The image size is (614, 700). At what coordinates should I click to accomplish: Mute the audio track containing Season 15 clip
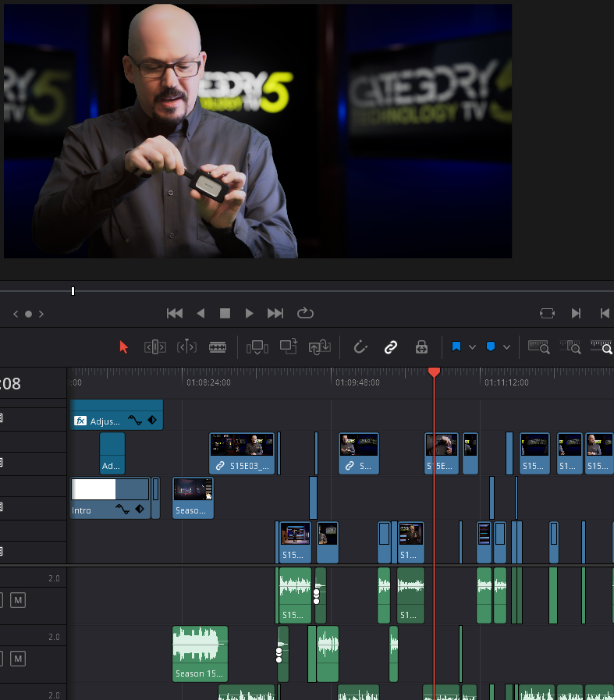(18, 659)
